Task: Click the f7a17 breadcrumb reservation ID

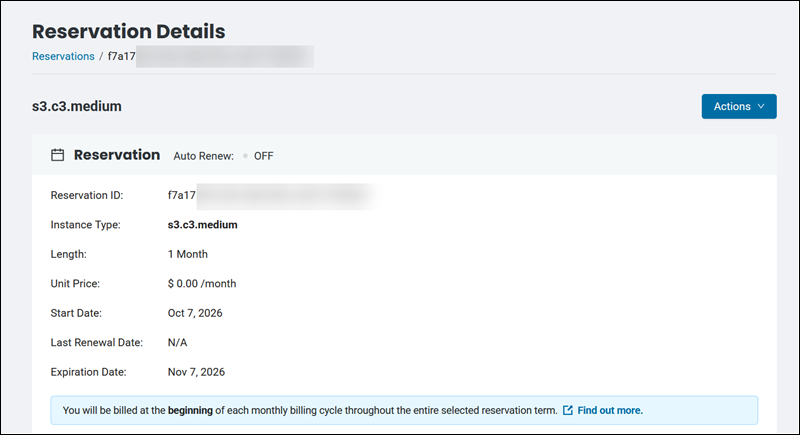Action: pyautogui.click(x=121, y=56)
